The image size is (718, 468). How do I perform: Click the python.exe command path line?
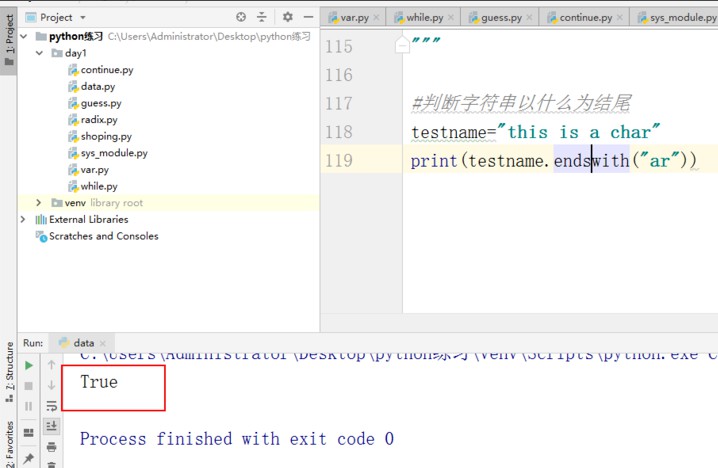[398, 355]
